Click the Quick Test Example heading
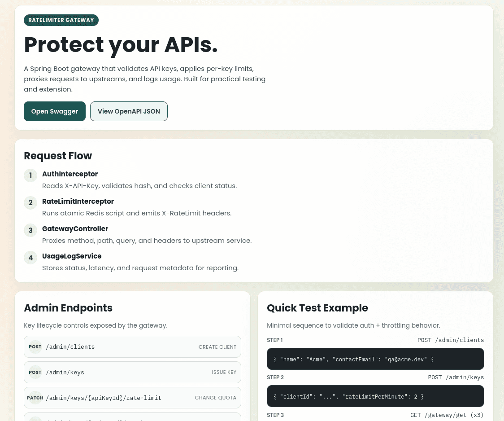Screen dimensions: 504x421 317,308
